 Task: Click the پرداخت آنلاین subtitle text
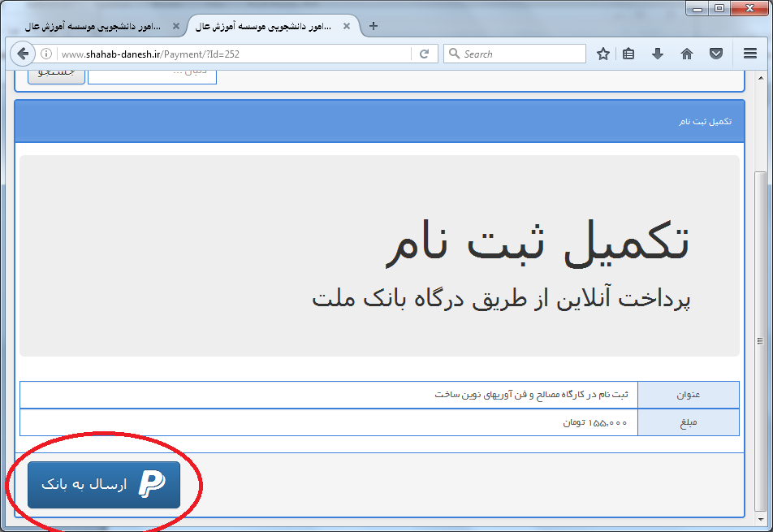pyautogui.click(x=501, y=299)
